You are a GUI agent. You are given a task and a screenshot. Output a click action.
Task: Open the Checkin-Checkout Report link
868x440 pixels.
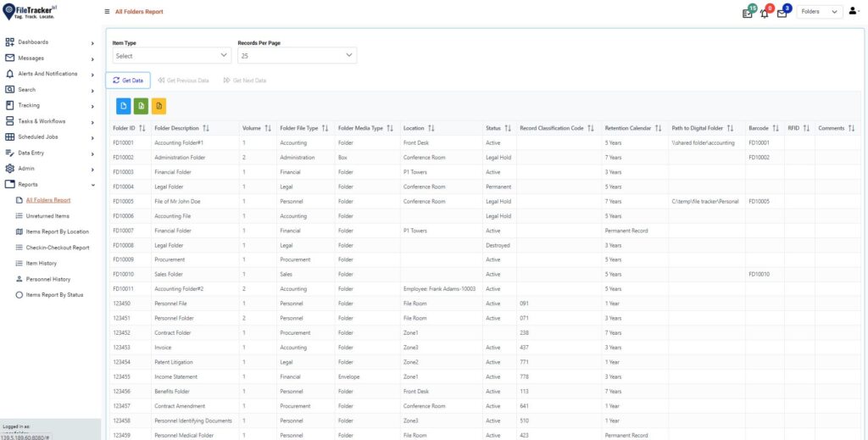tap(57, 248)
